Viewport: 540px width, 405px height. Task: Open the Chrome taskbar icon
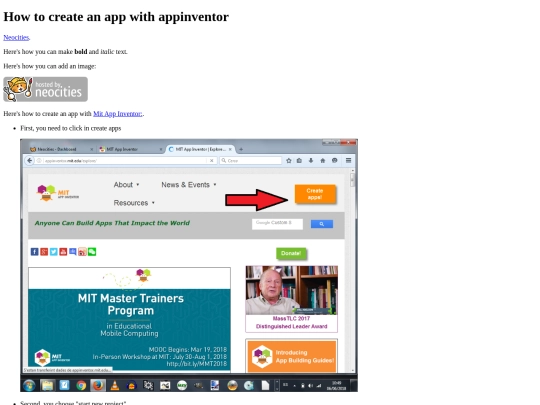coord(81,385)
